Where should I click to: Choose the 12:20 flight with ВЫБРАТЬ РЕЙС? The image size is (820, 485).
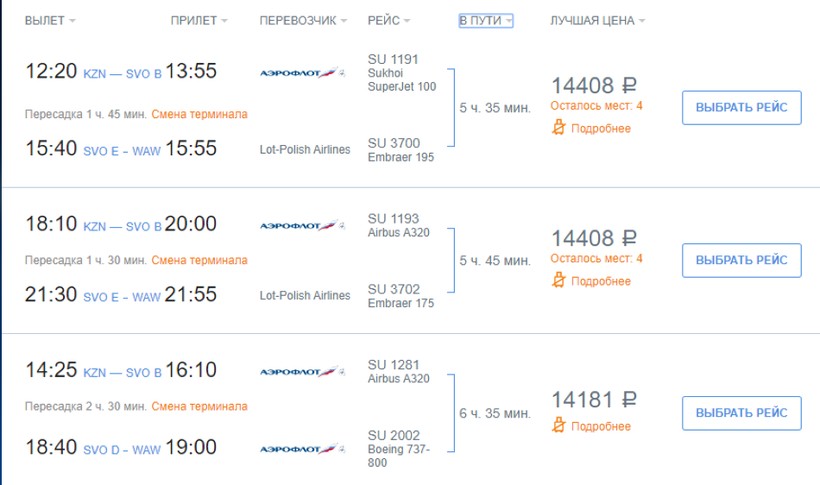coord(741,108)
